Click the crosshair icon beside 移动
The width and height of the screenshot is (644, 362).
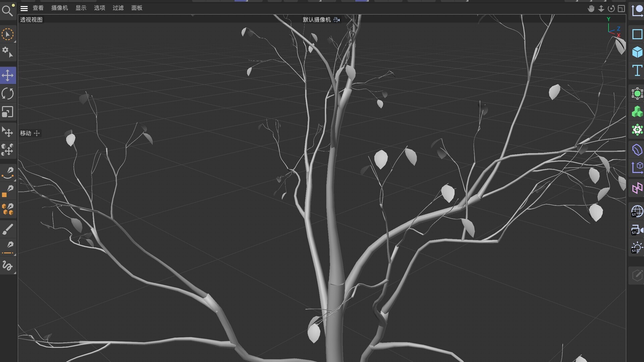(37, 133)
